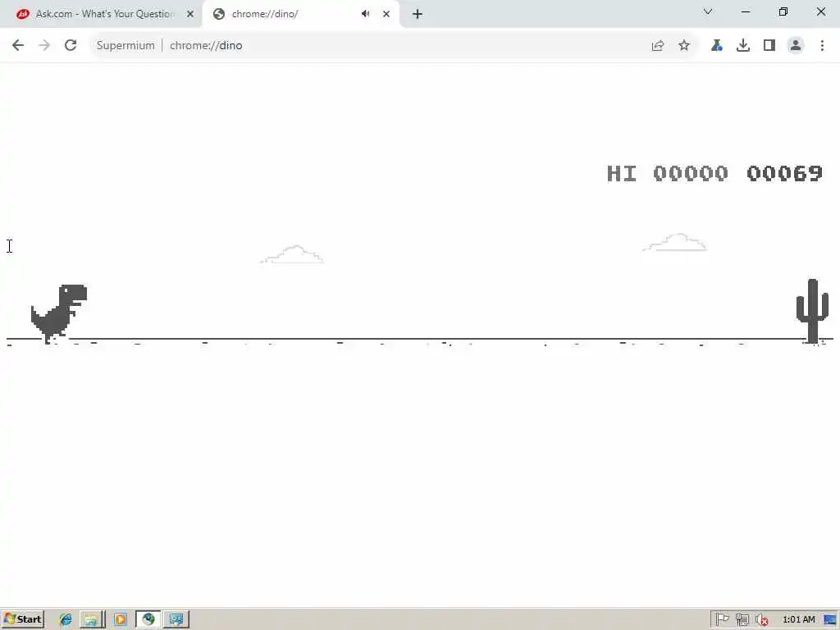Open the experiments flask icon
Viewport: 840px width, 630px height.
[x=716, y=46]
